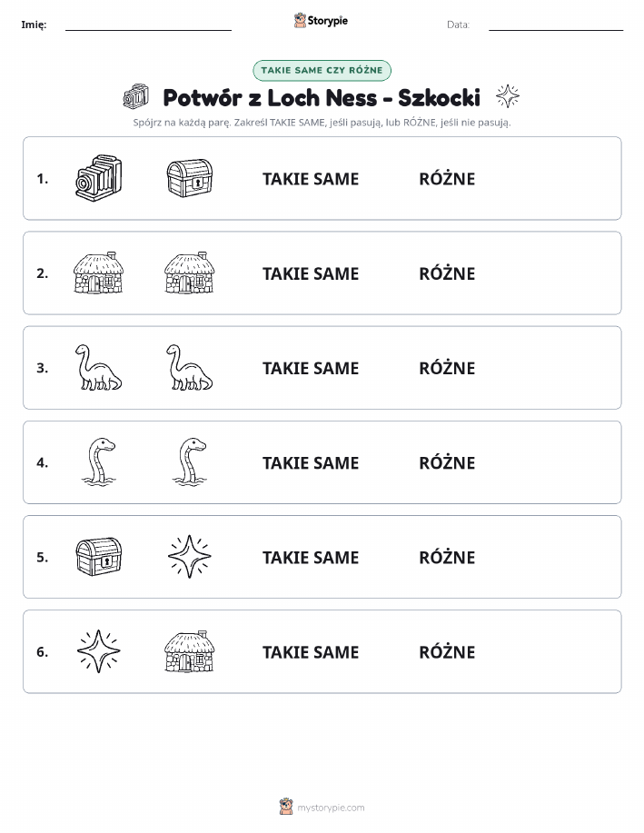Click the TAKIE SAME CZY RÓŻNE badge
This screenshot has width=644, height=833.
click(x=322, y=70)
